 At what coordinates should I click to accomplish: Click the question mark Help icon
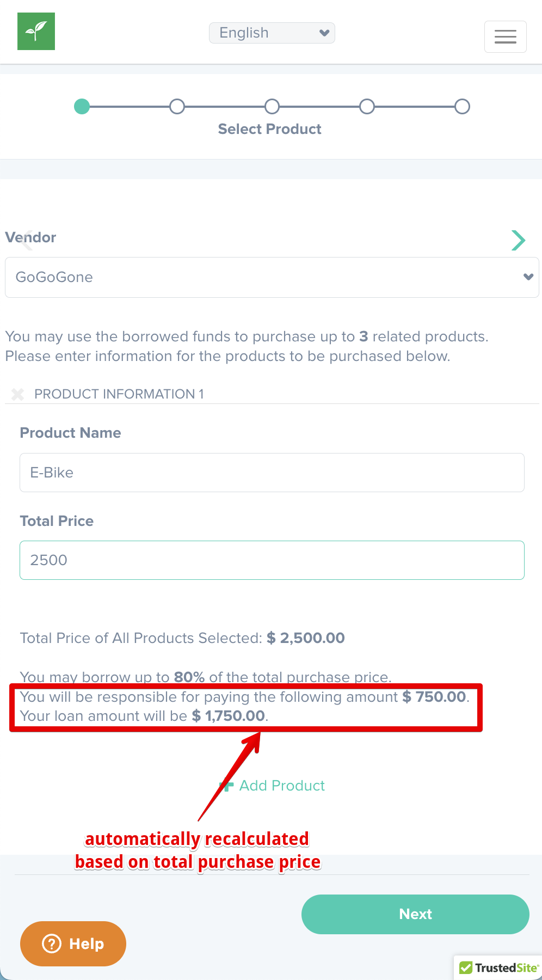[x=52, y=944]
